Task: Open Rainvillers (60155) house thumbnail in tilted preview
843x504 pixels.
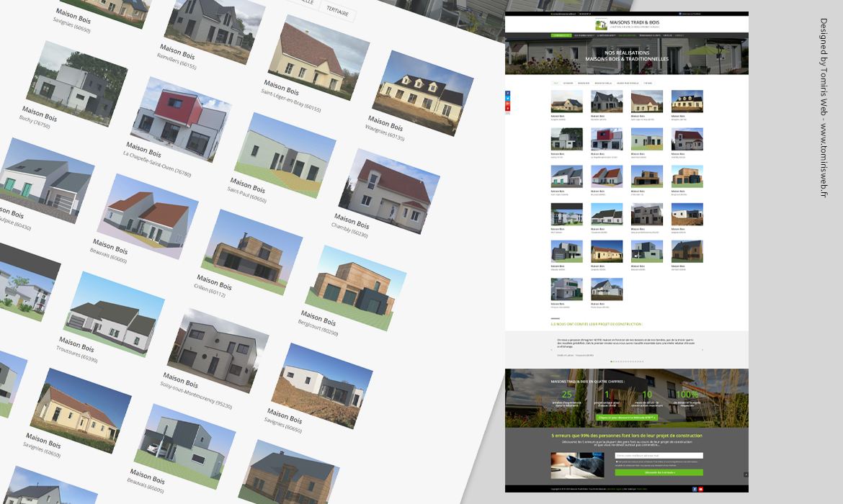Action: pos(215,28)
